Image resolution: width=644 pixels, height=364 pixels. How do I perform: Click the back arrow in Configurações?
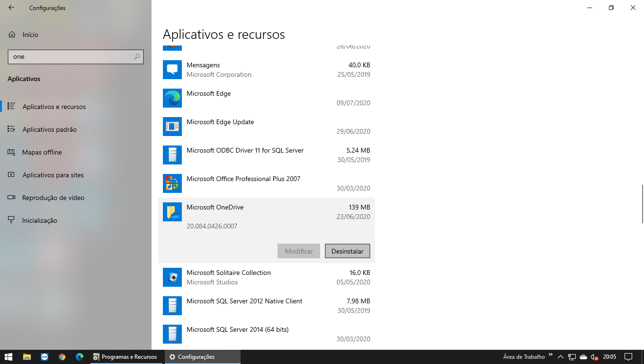click(11, 8)
